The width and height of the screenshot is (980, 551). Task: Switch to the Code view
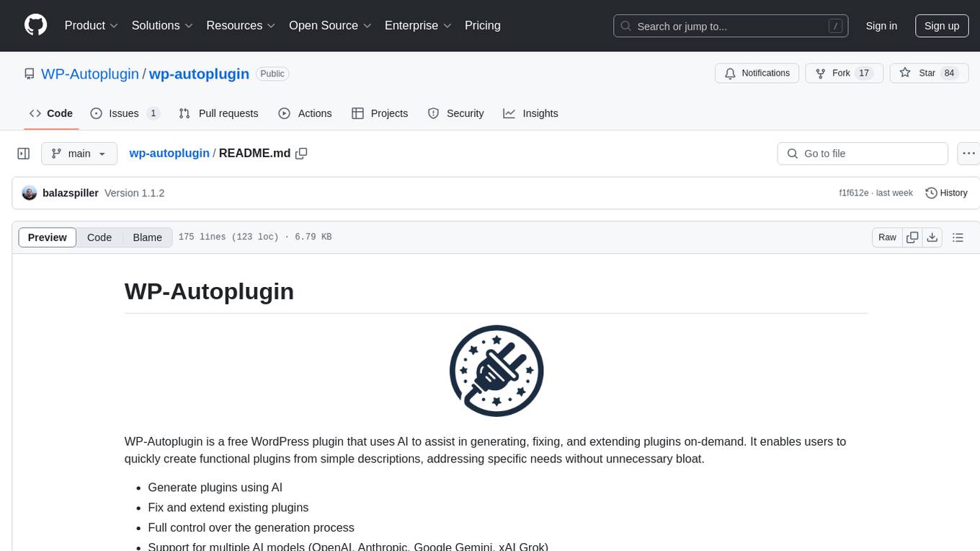pyautogui.click(x=99, y=237)
